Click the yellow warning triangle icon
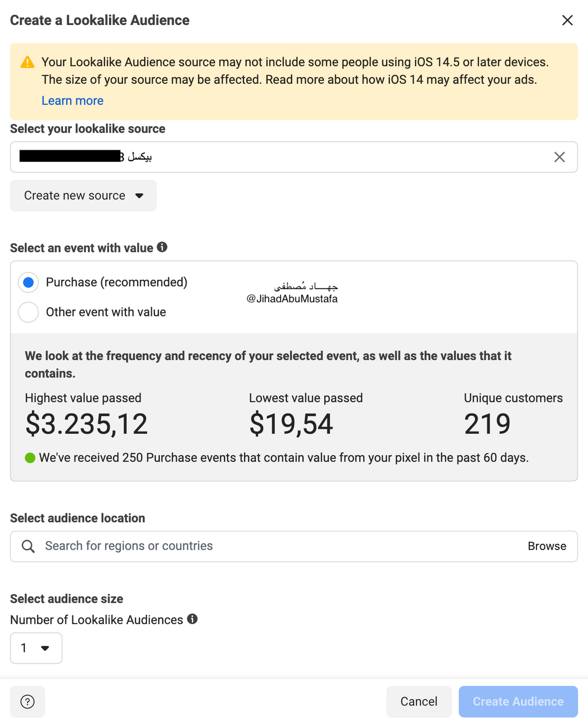Viewport: 588px width, 721px height. pyautogui.click(x=28, y=63)
